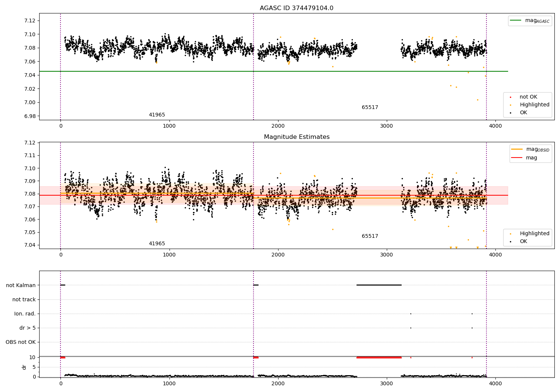The height and width of the screenshot is (392, 560).
Task: Click the 'dr > 5' row label
Action: coord(28,328)
